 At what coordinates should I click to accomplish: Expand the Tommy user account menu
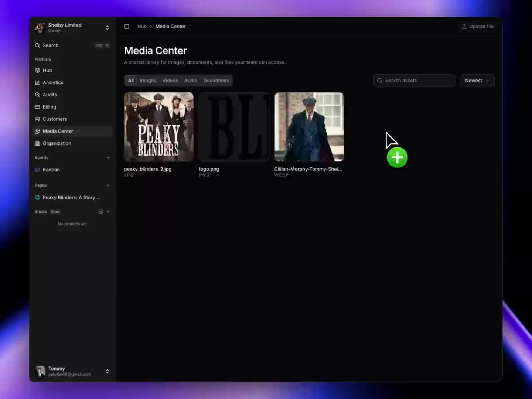107,371
